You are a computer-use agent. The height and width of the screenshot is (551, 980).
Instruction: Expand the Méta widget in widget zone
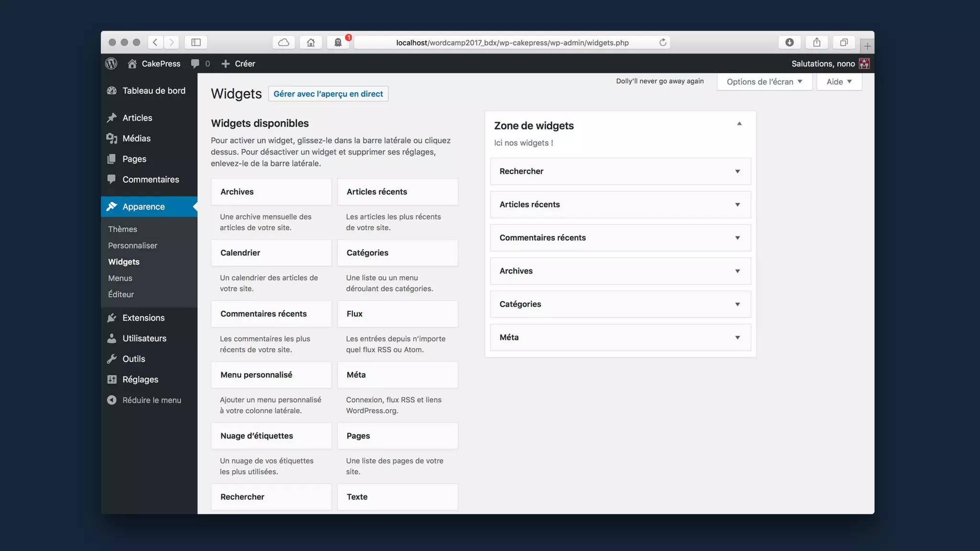coord(737,338)
